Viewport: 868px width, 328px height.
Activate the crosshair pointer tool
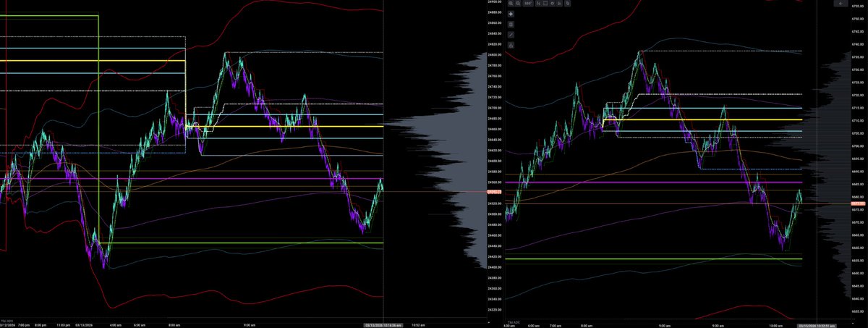(x=511, y=14)
